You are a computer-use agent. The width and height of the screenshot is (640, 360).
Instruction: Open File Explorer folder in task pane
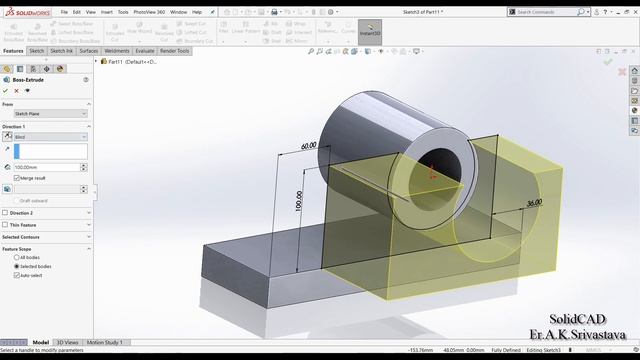[634, 91]
